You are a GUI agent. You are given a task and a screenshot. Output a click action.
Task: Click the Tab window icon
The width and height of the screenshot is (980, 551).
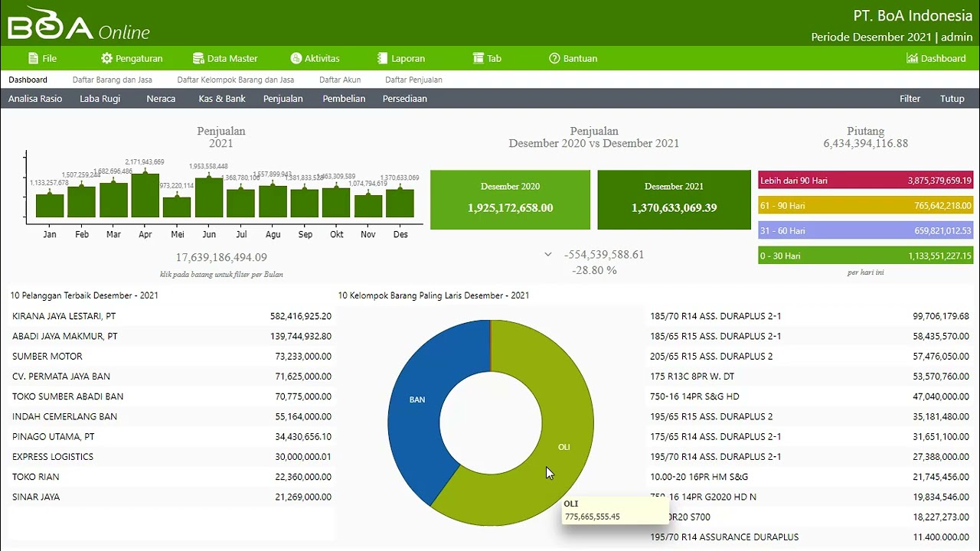[479, 58]
